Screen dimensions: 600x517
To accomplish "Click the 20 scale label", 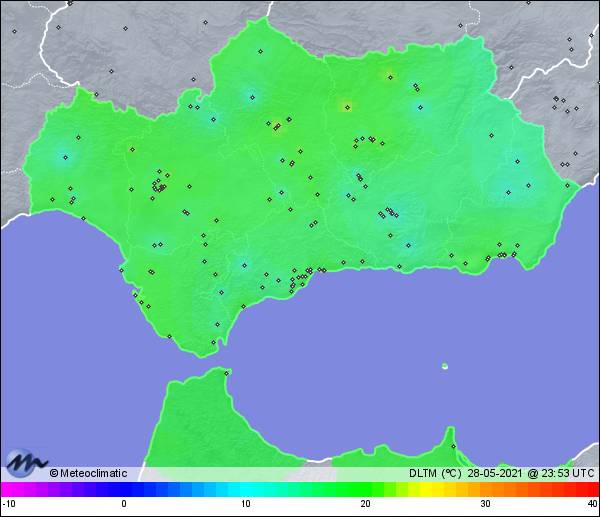I will [x=365, y=504].
